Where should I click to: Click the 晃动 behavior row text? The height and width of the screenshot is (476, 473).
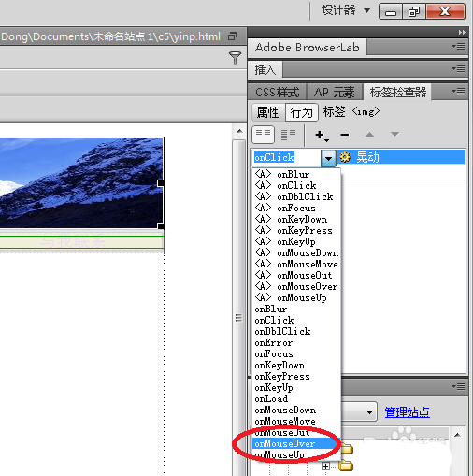point(367,157)
